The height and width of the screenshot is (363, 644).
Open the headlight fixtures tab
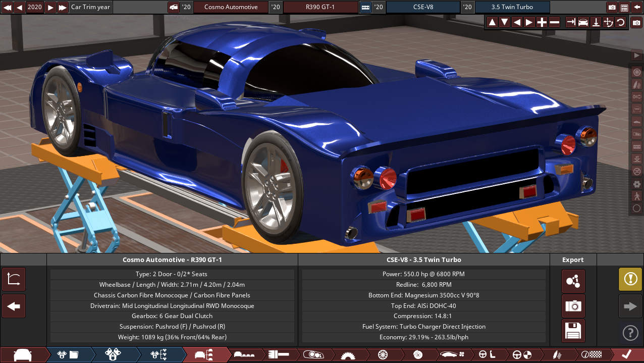[x=313, y=355]
